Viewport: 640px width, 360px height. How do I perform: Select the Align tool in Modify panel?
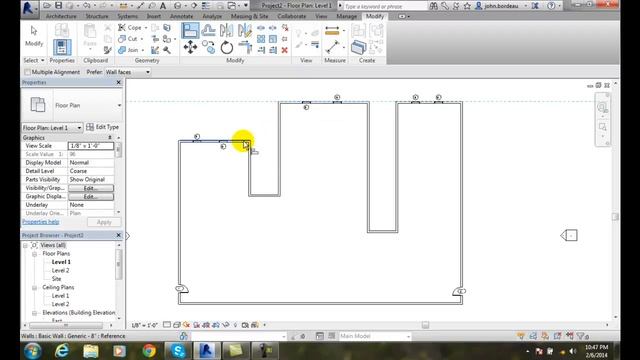click(x=190, y=31)
